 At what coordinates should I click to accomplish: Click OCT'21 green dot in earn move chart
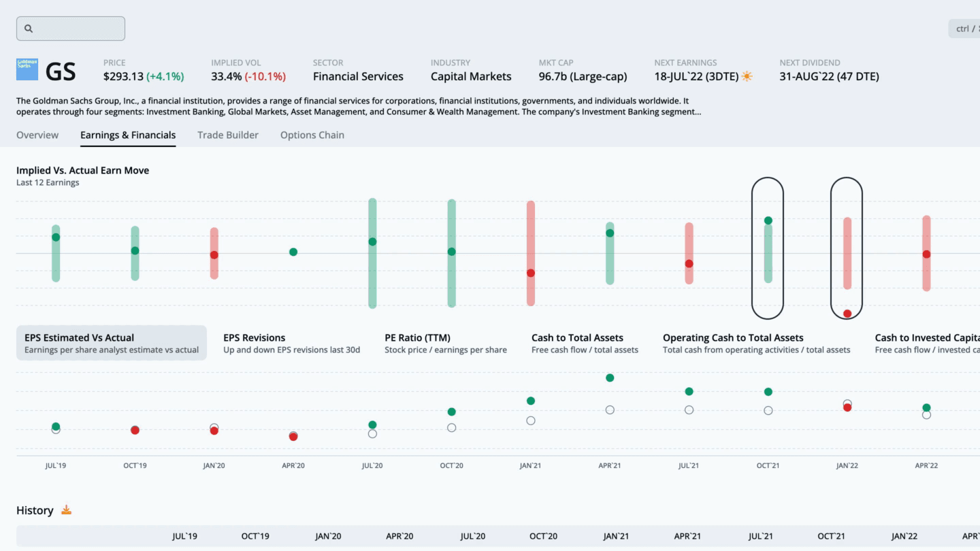[768, 220]
